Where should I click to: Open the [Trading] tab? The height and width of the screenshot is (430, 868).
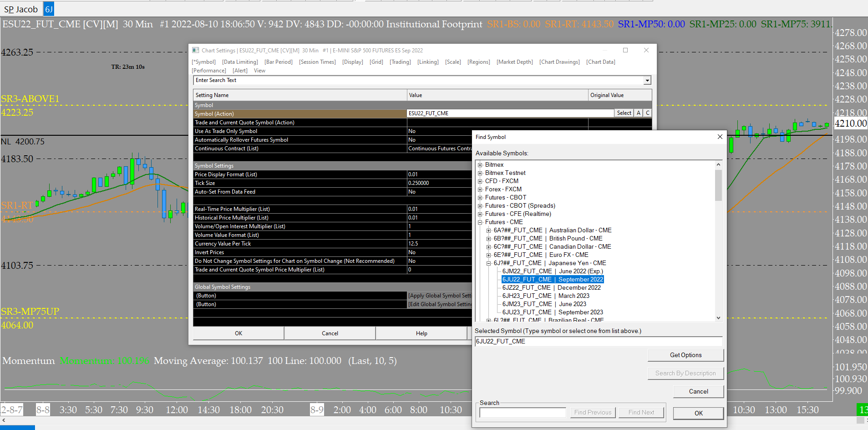pos(400,62)
